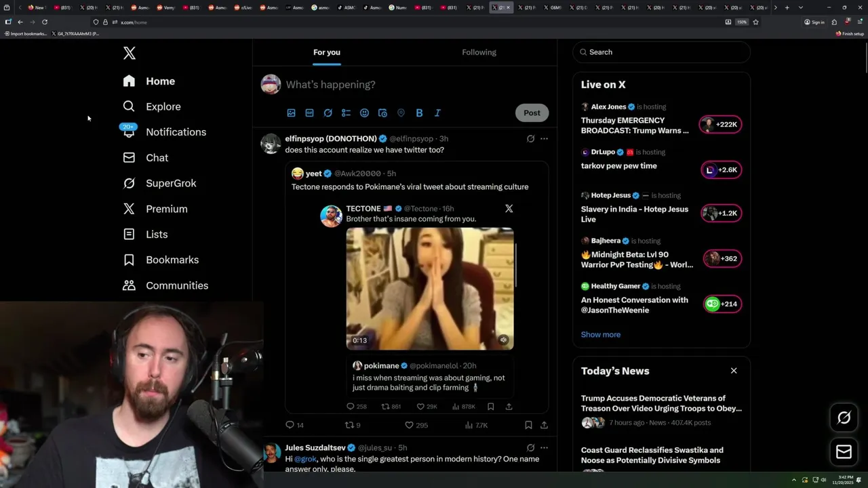
Task: Open a new browser tab
Action: pos(787,7)
